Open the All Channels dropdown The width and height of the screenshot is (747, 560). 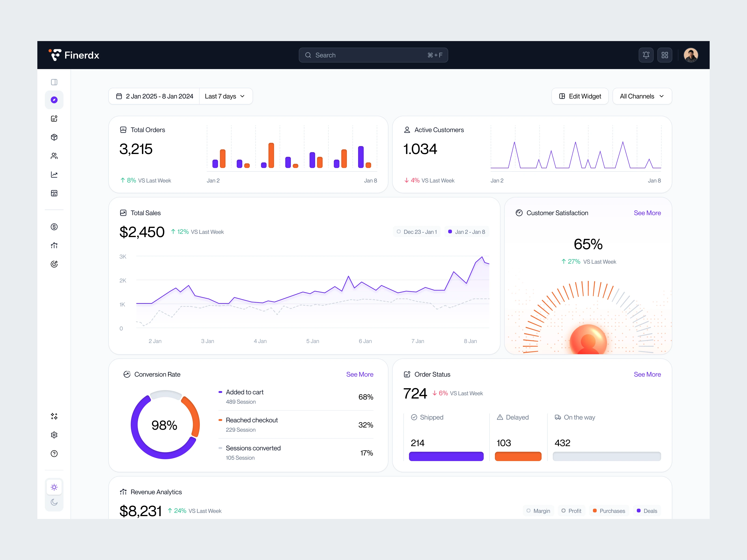pos(642,96)
